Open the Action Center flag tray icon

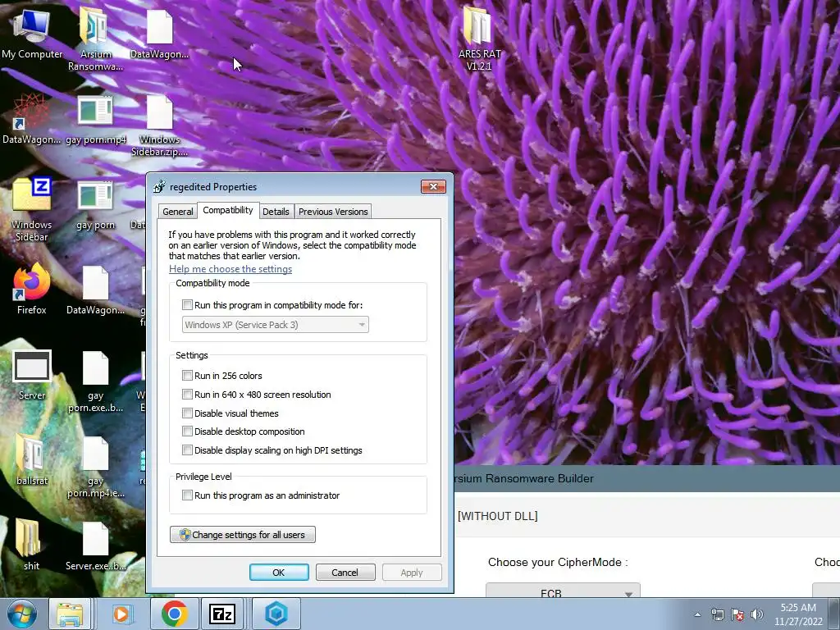pyautogui.click(x=737, y=614)
